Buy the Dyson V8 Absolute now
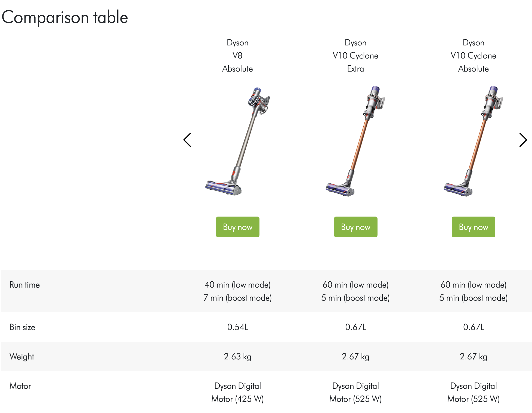 [237, 227]
